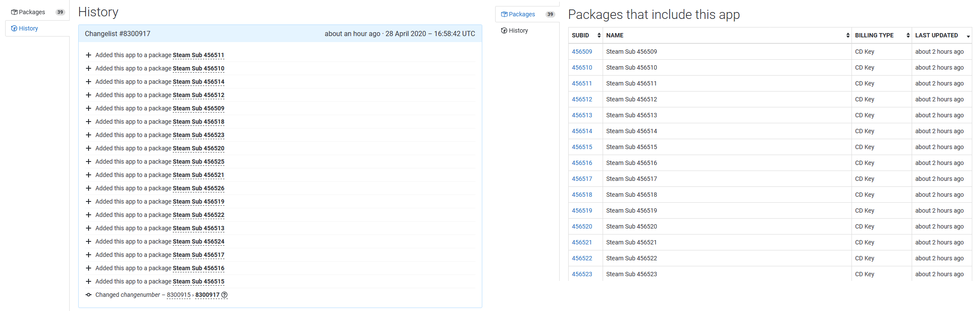Open Steam Sub 456520 link in changelist
980x311 pixels.
199,148
